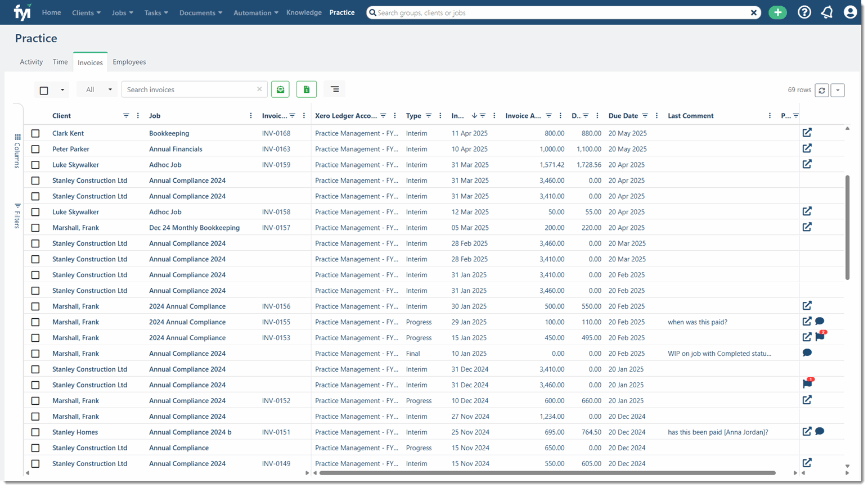The image size is (868, 488).
Task: Select the Stanley Homes row checkbox
Action: 35,432
